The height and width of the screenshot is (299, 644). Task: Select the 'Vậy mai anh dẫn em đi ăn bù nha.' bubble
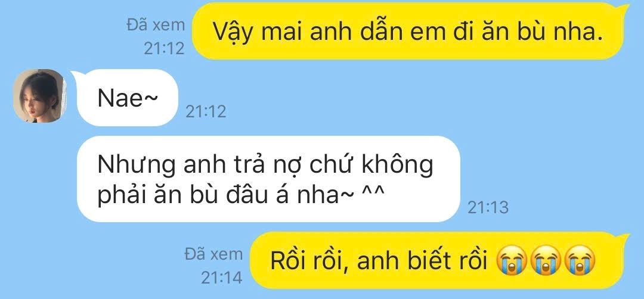pyautogui.click(x=410, y=31)
